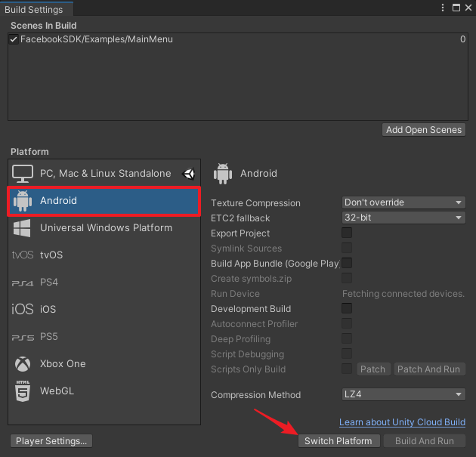Screen dimensions: 476x457
Task: Open Player Settings
Action: [x=51, y=441]
